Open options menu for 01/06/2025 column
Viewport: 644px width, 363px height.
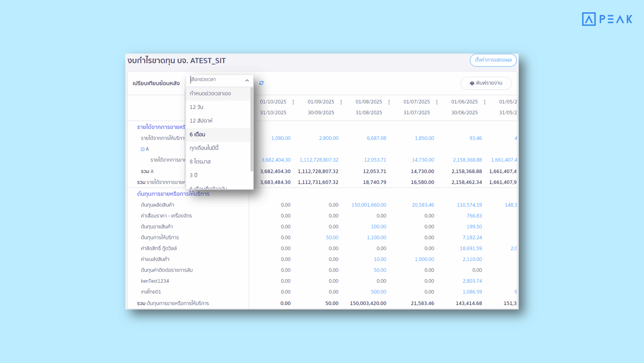[485, 102]
